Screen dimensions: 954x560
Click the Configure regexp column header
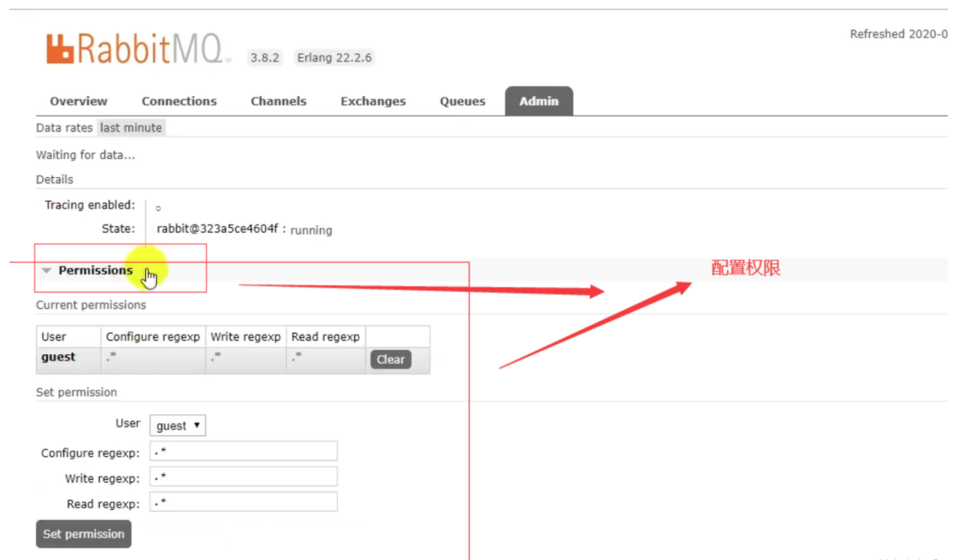coord(154,337)
